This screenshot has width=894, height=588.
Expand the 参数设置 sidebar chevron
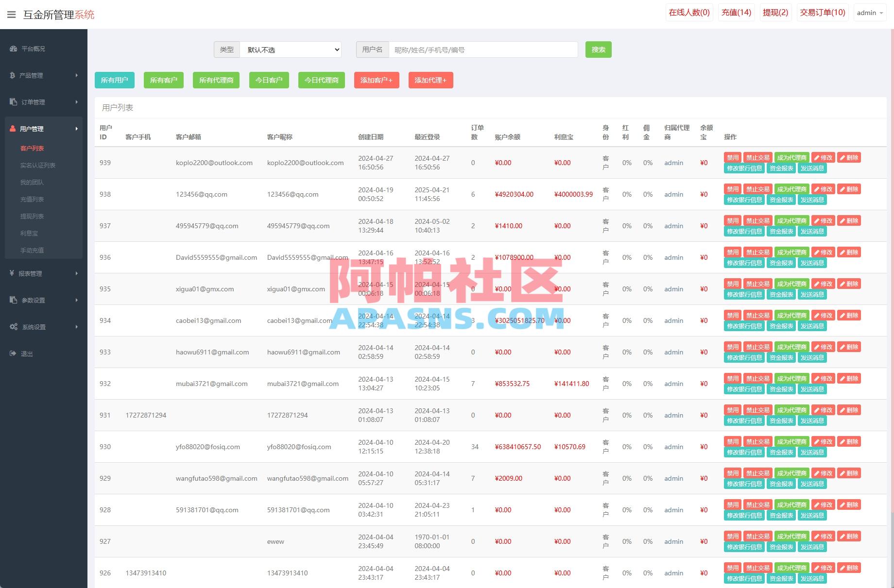click(x=76, y=300)
